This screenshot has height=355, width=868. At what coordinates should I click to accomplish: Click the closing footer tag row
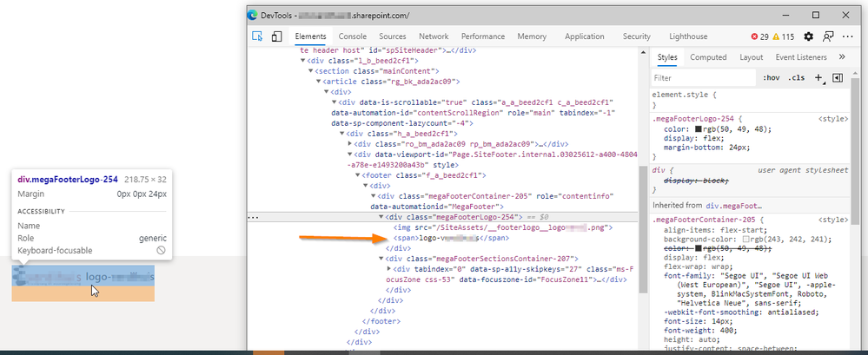pos(381,321)
